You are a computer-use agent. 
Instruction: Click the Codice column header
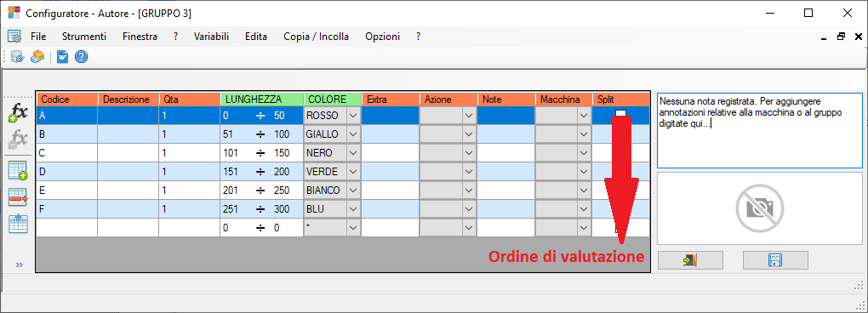67,100
